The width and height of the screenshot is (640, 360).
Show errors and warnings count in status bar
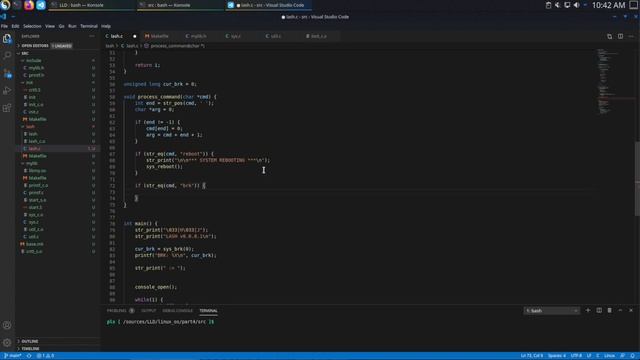pos(45,356)
